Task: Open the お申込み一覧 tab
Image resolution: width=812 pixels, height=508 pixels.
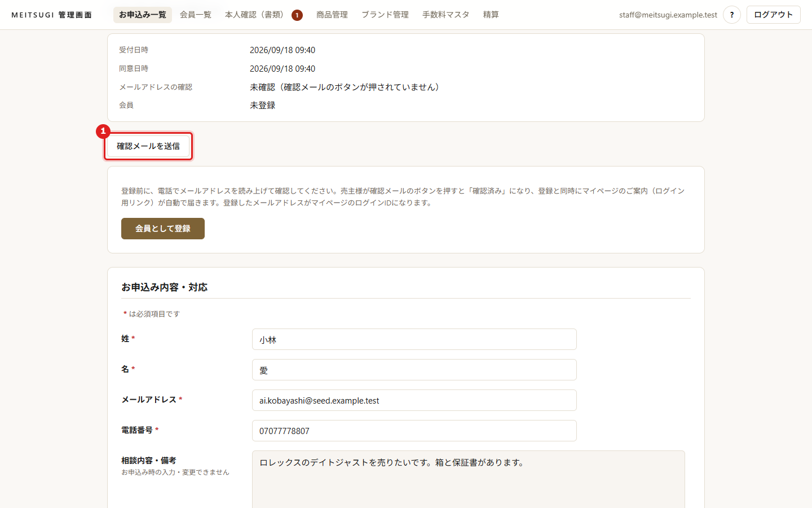Action: click(x=143, y=15)
